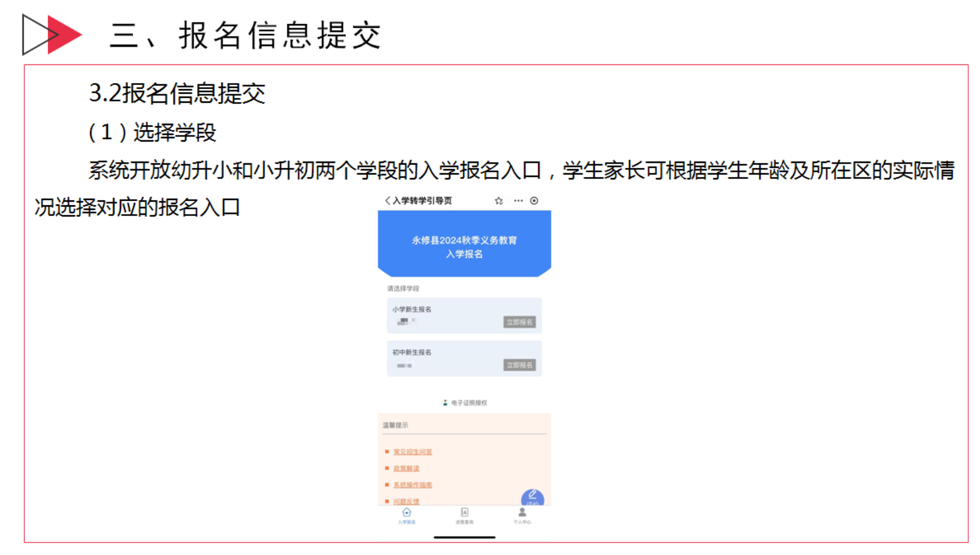
Task: Open the three-dot more menu
Action: pyautogui.click(x=518, y=201)
